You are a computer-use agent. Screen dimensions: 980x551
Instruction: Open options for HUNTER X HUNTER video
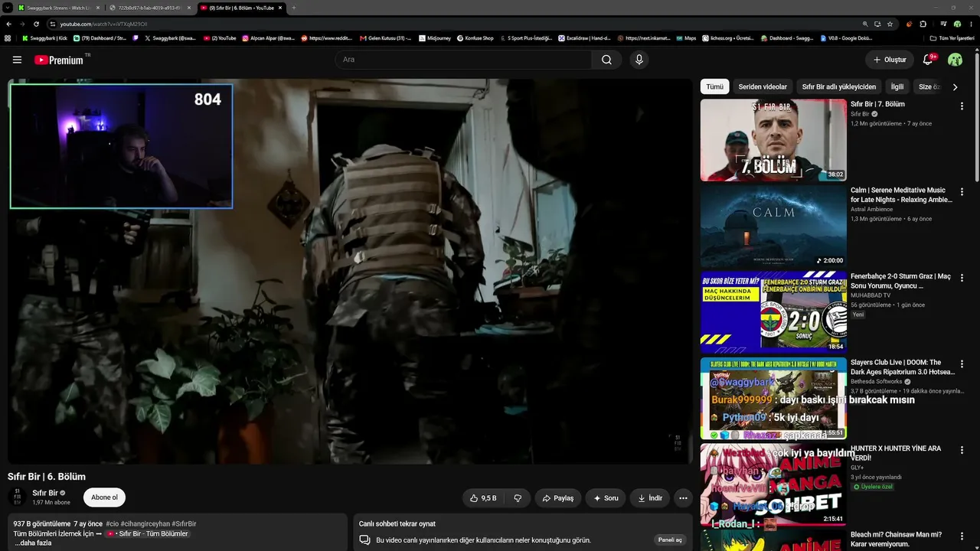[x=962, y=449]
